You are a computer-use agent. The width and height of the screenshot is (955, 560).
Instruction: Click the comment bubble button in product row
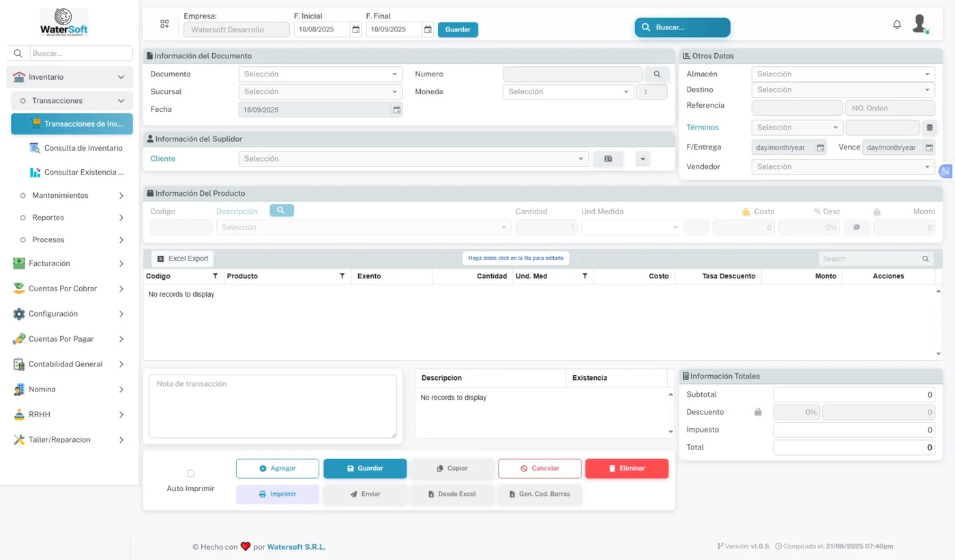[857, 228]
